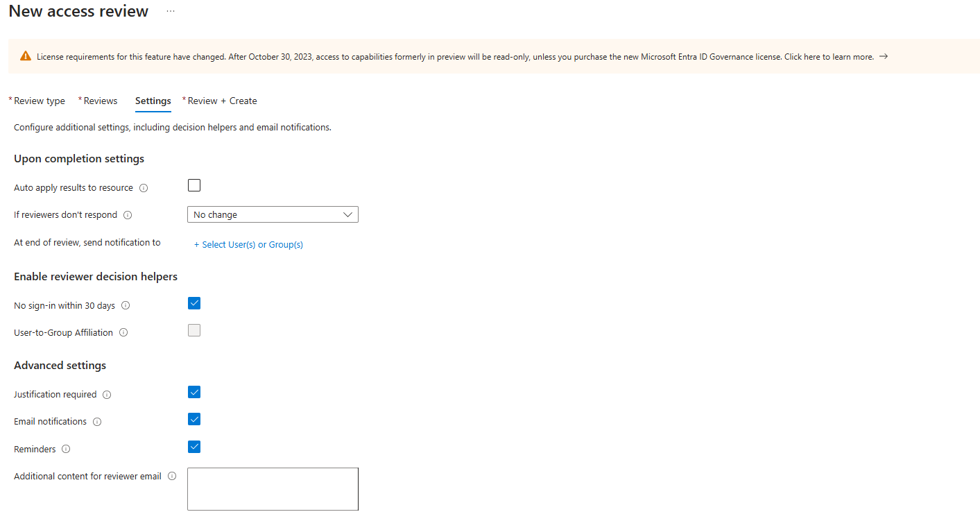The width and height of the screenshot is (980, 521).
Task: Open more options next to New access review
Action: pyautogui.click(x=170, y=12)
